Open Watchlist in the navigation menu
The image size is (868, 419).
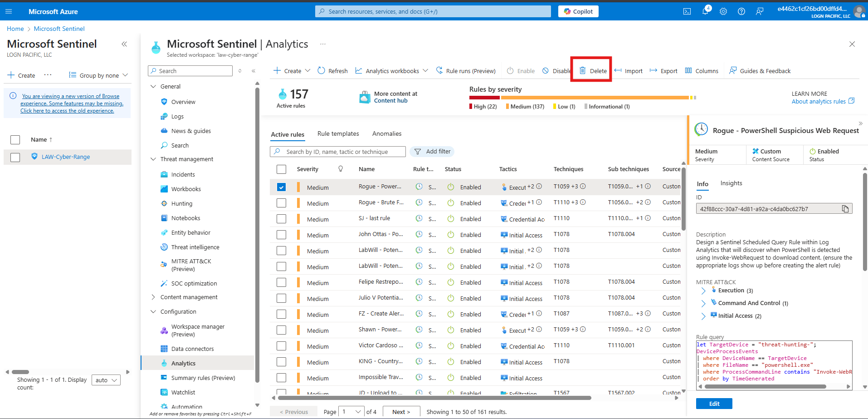tap(183, 392)
